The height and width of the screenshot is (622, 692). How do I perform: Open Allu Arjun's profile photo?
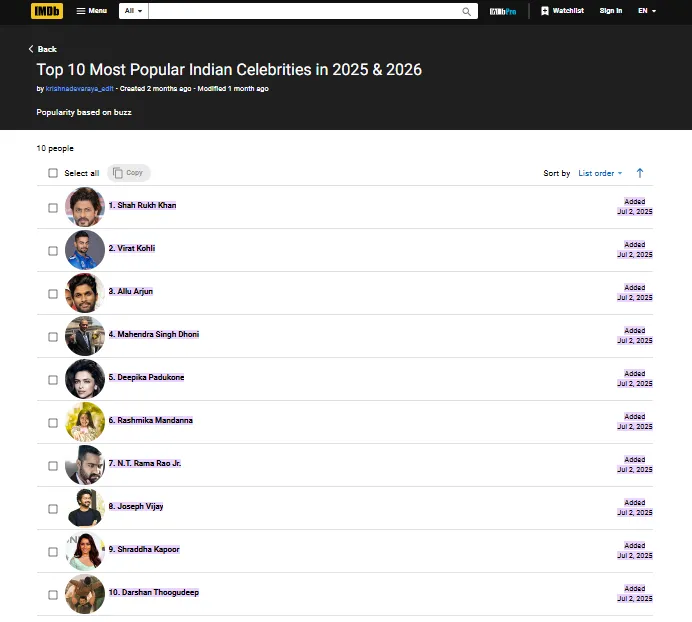pos(85,293)
